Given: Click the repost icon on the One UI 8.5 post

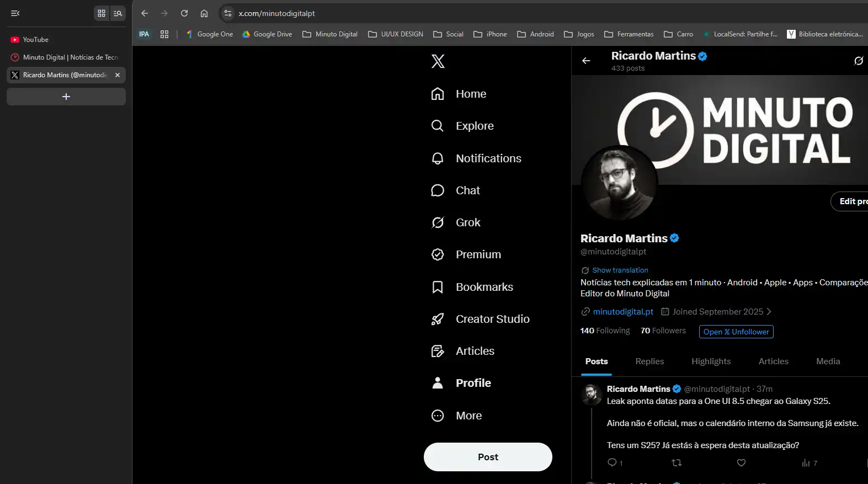Looking at the screenshot, I should click(x=677, y=462).
